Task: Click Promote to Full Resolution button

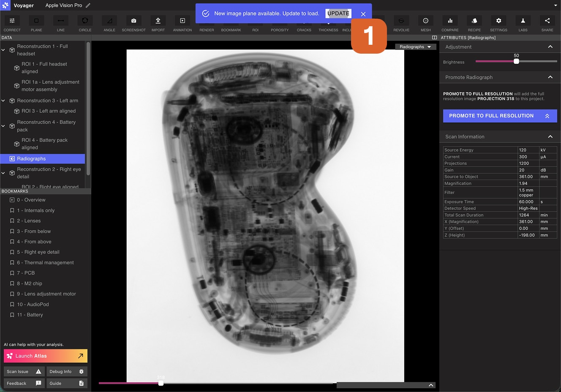Action: [500, 116]
